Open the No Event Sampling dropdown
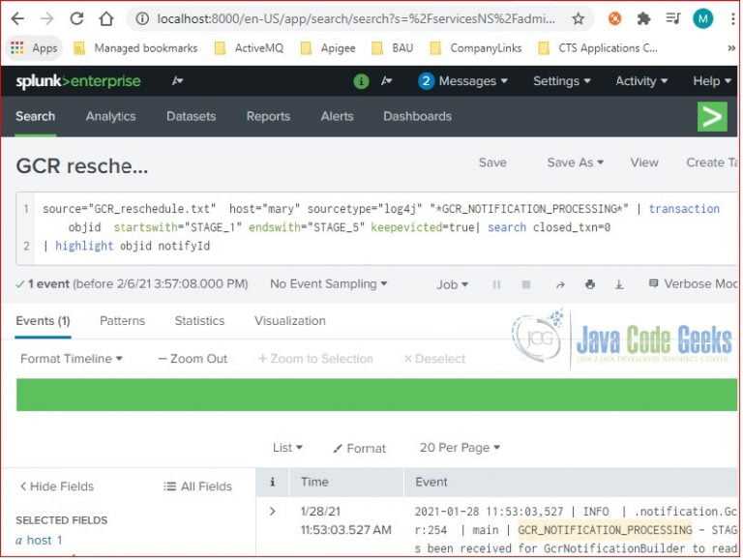 tap(328, 283)
